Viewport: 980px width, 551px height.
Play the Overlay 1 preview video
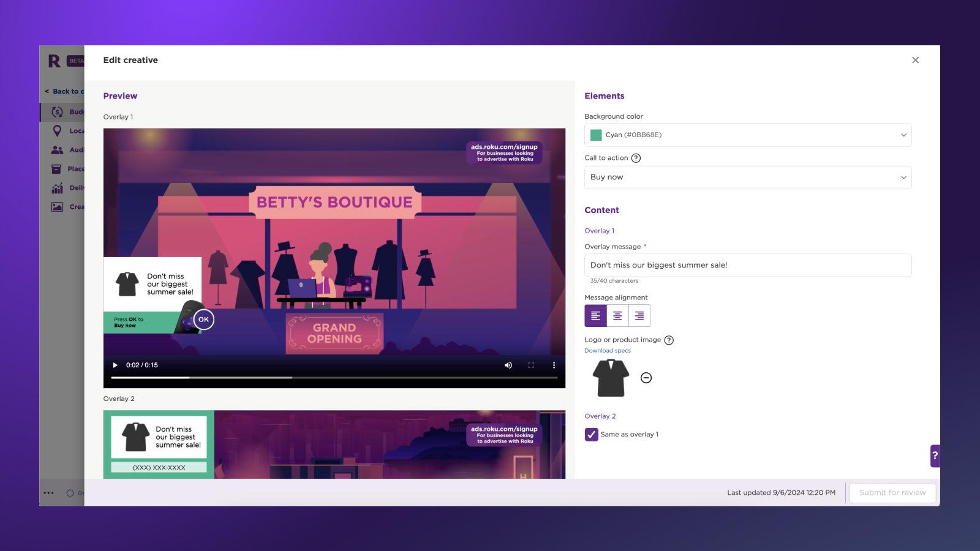point(115,365)
